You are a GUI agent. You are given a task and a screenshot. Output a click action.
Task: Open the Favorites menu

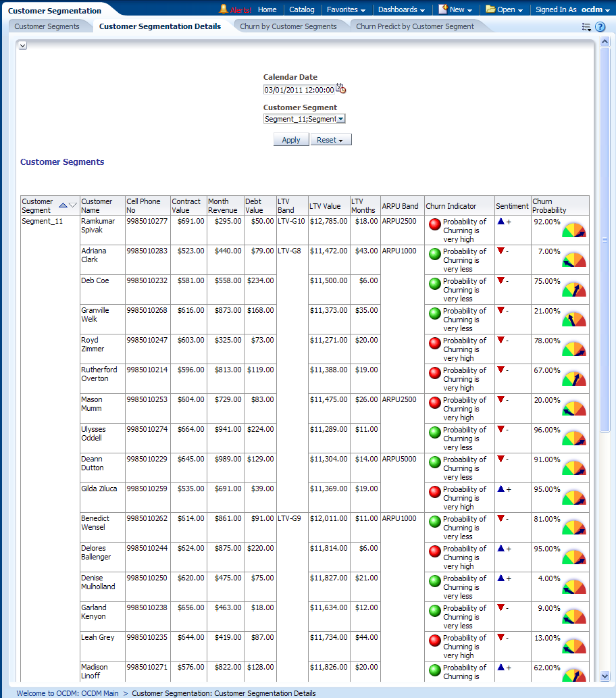coord(346,9)
